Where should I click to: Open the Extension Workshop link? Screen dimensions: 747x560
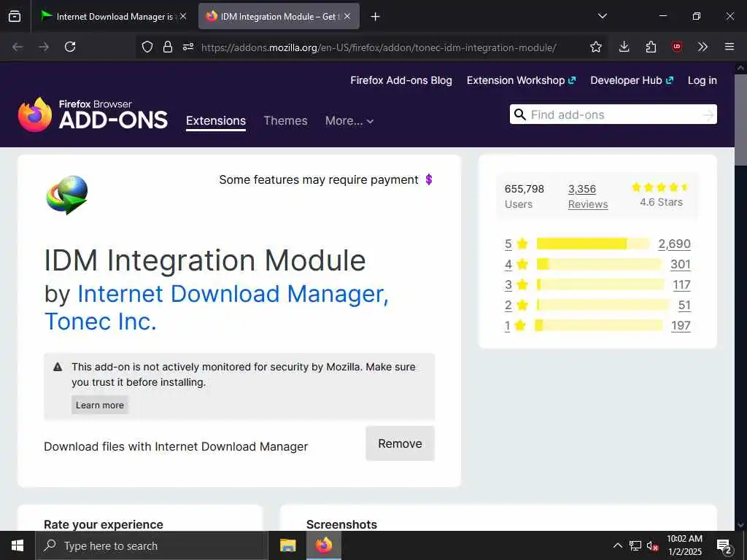coord(521,80)
